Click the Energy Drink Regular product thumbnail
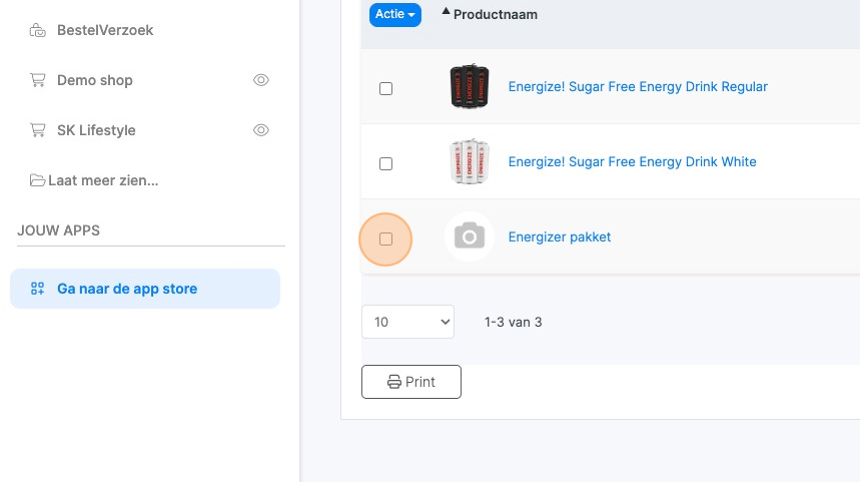 point(469,87)
